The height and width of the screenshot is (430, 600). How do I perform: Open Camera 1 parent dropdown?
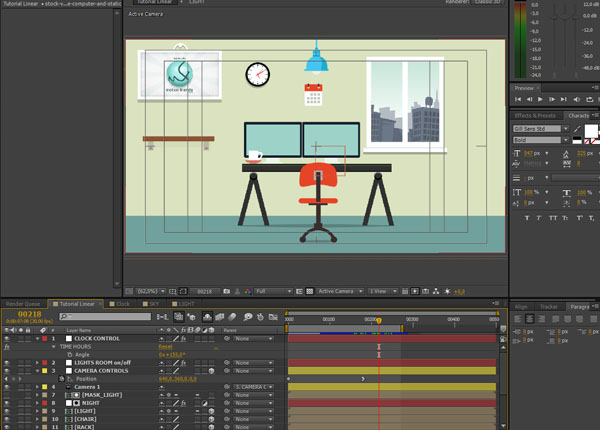point(254,387)
